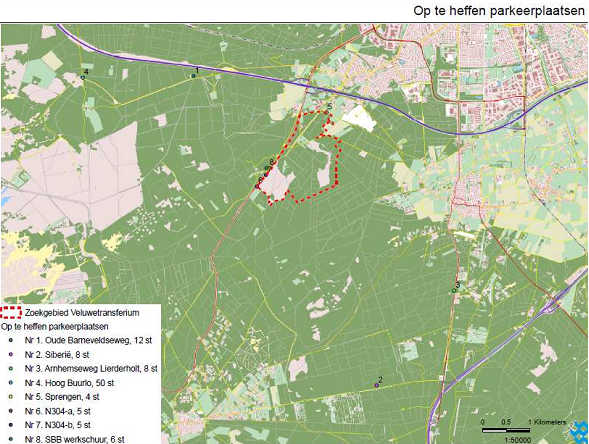Click the blue logo beside the scale bar
This screenshot has width=589, height=444.
coord(579,432)
